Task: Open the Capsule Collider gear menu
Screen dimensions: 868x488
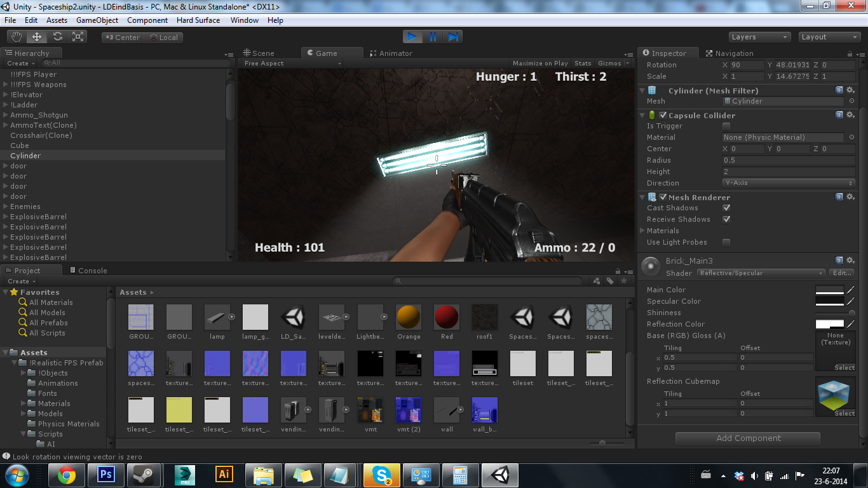Action: [850, 115]
